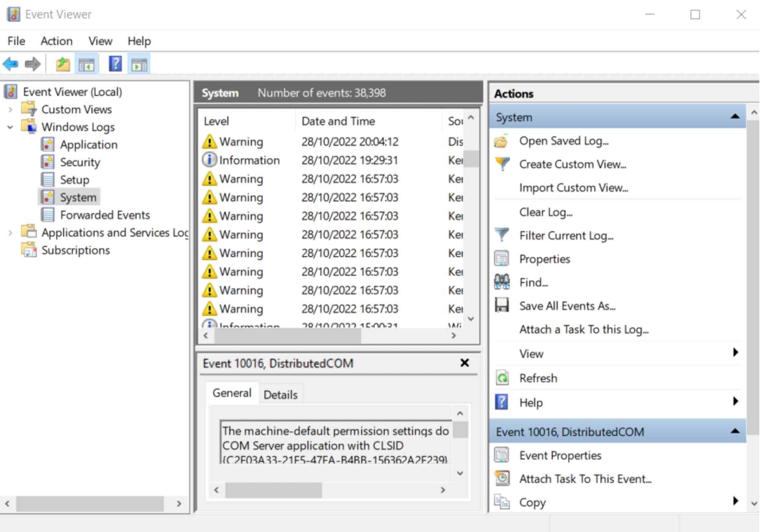Select the Information event at 19:29:31
The height and width of the screenshot is (532, 760).
coord(332,160)
